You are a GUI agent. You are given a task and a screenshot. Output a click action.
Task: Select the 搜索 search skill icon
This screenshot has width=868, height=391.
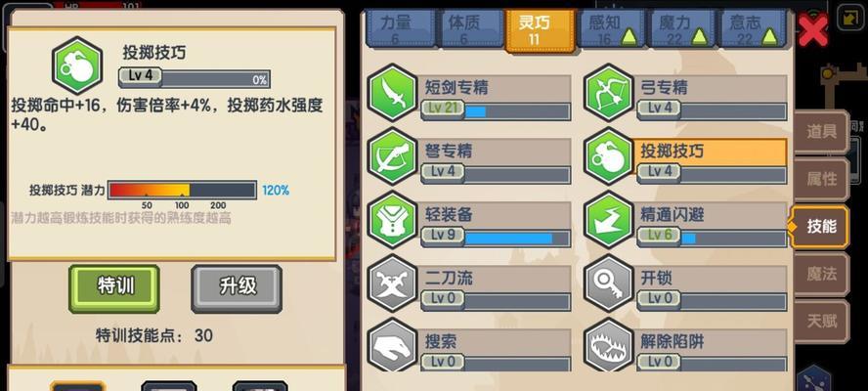pyautogui.click(x=392, y=346)
